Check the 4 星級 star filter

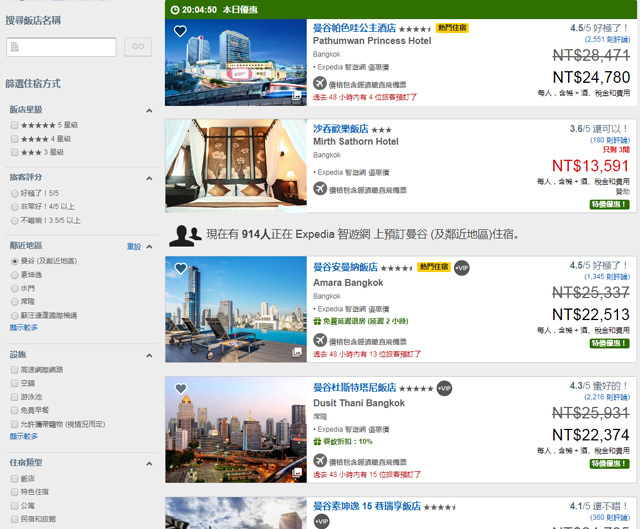14,139
